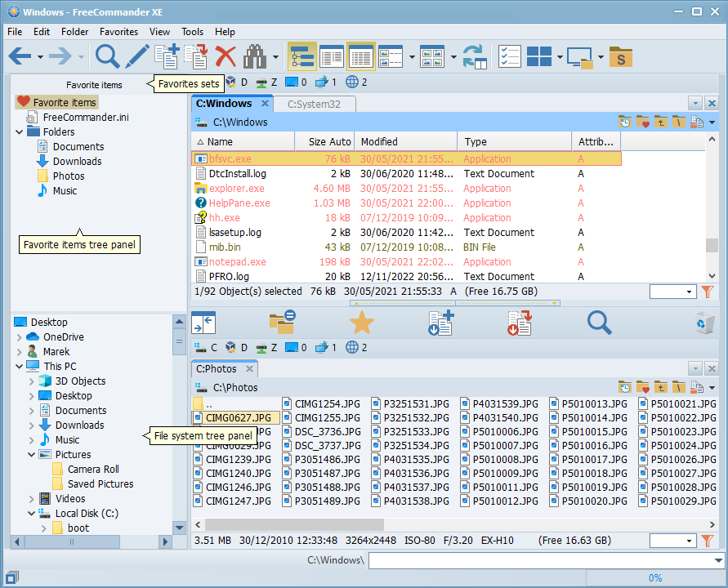Click the folder icon marked S
Image resolution: width=728 pixels, height=588 pixels.
(x=621, y=56)
